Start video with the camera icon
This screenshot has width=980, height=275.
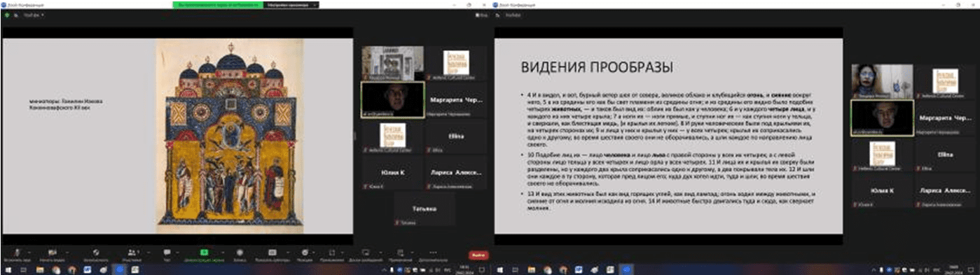click(x=53, y=252)
